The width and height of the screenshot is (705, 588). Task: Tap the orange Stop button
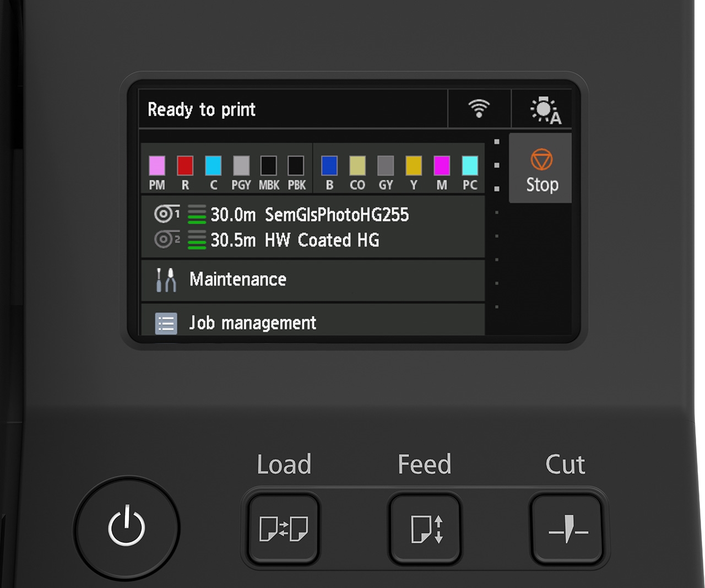541,169
